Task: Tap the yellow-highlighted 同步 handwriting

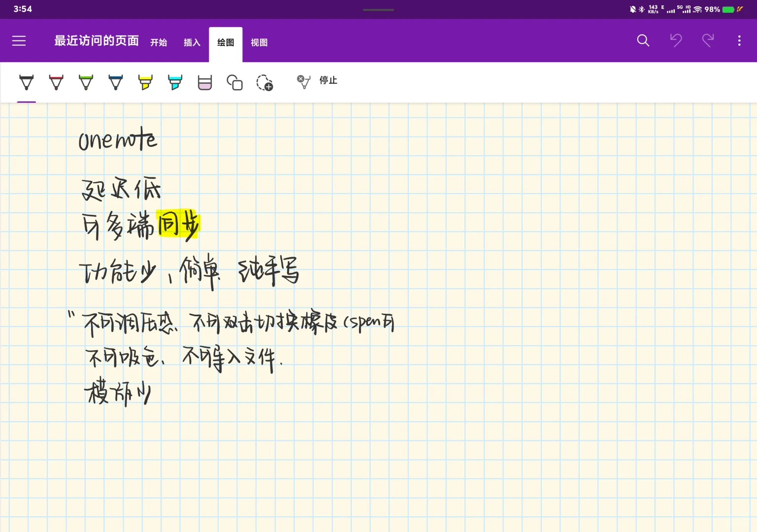Action: point(178,224)
